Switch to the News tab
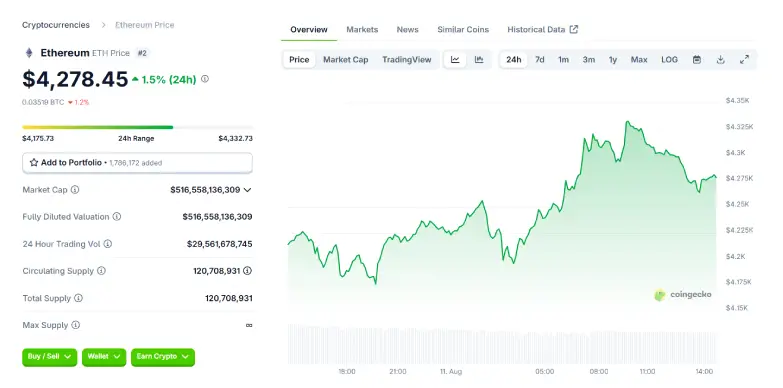Viewport: 783px width, 388px height. [407, 29]
